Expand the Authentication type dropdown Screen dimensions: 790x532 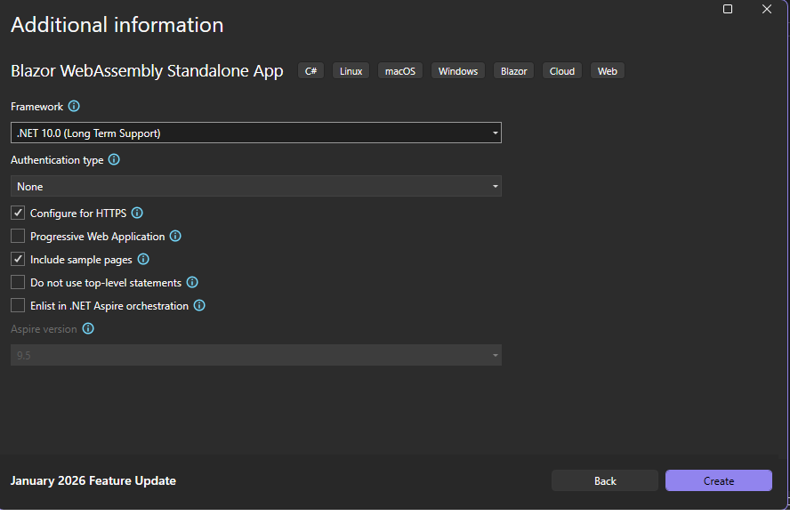click(x=256, y=187)
